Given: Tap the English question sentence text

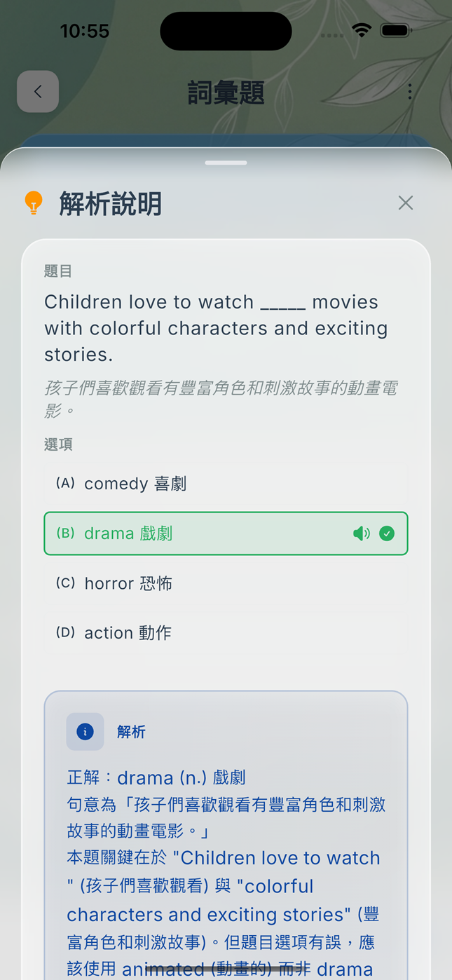Looking at the screenshot, I should click(216, 328).
